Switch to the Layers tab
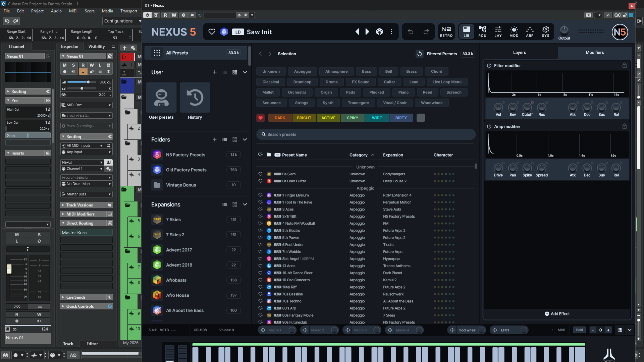This screenshot has height=362, width=644. point(519,53)
